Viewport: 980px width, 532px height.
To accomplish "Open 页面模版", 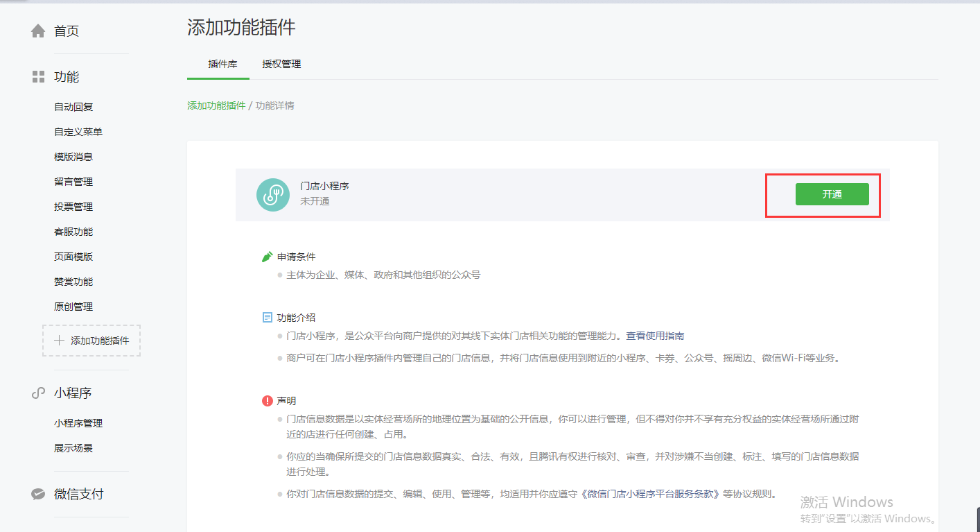I will tap(73, 257).
